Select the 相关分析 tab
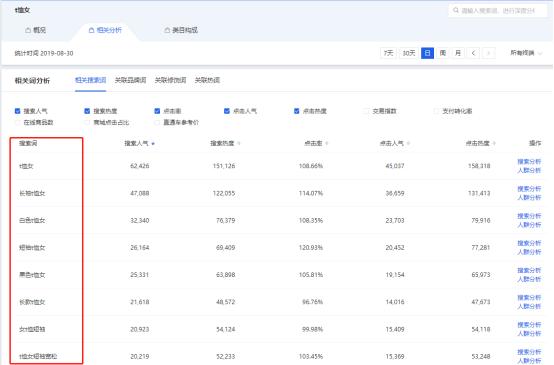Viewport: 554px width, 365px height. (105, 30)
